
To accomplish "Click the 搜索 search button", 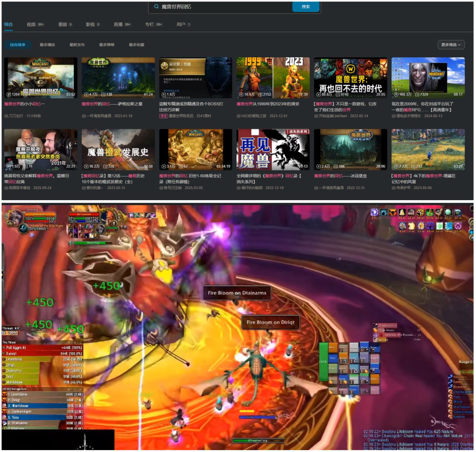I will (306, 7).
